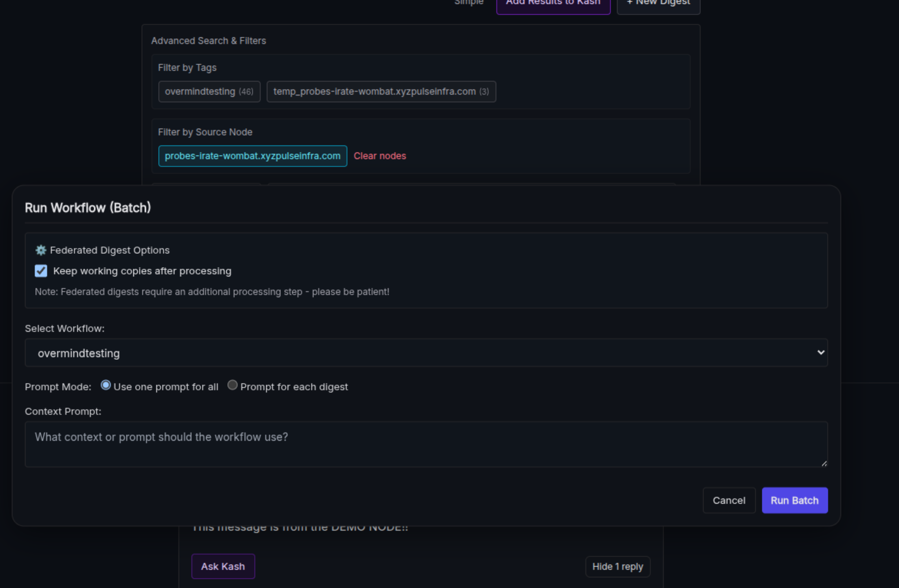Hide 1 reply on the message
Image resolution: width=899 pixels, height=588 pixels.
[x=617, y=567]
